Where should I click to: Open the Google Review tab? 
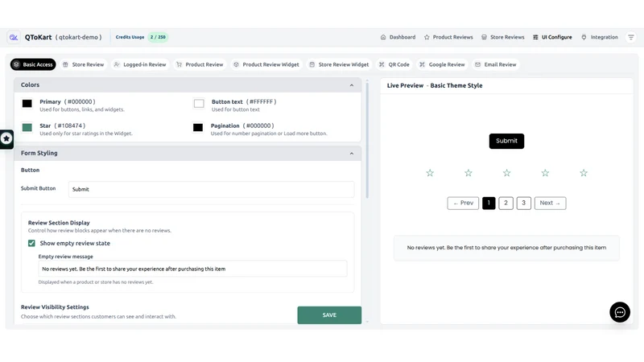442,64
